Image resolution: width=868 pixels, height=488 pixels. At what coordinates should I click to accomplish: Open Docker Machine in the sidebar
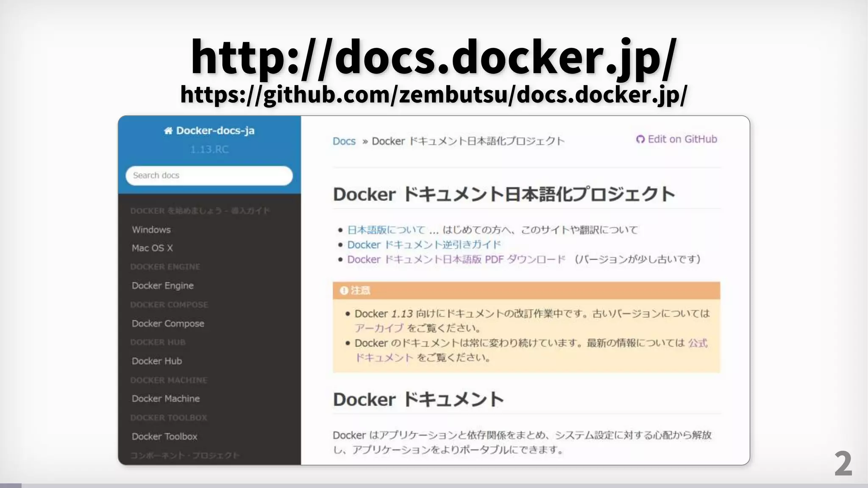[165, 399]
